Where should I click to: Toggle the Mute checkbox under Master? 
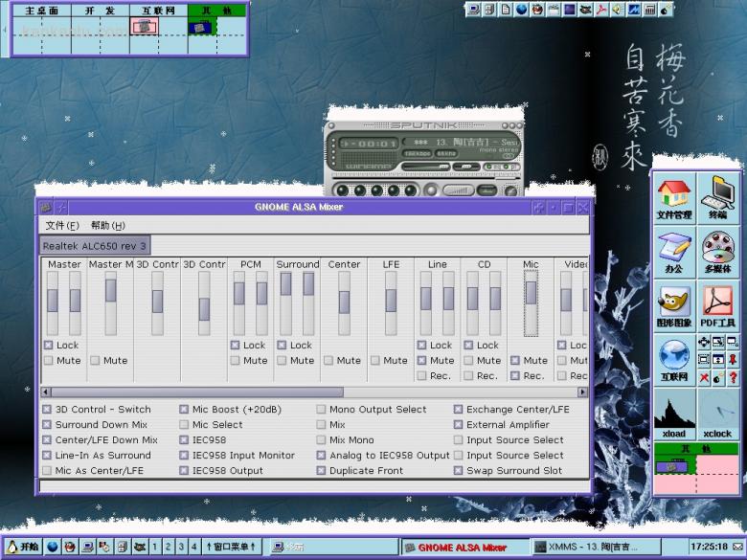coord(48,361)
